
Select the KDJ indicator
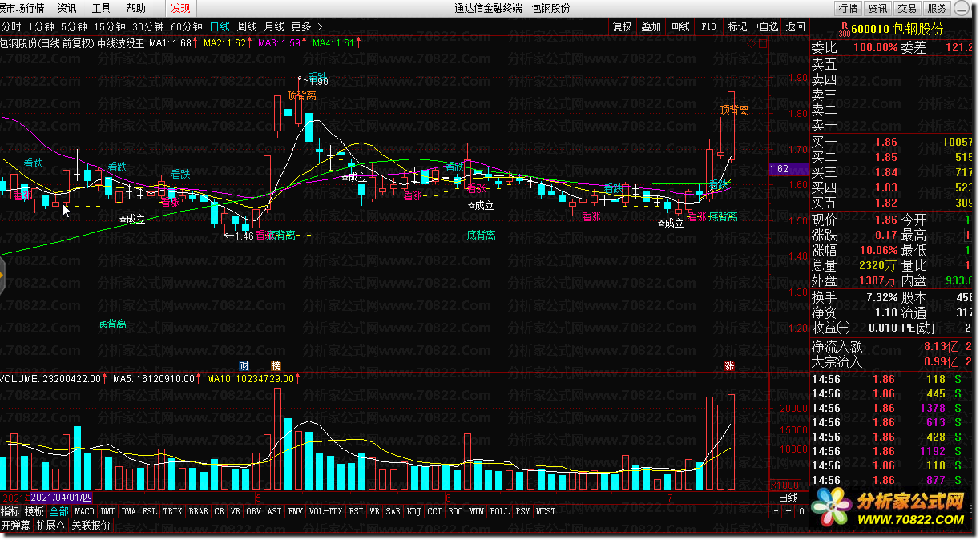point(414,511)
